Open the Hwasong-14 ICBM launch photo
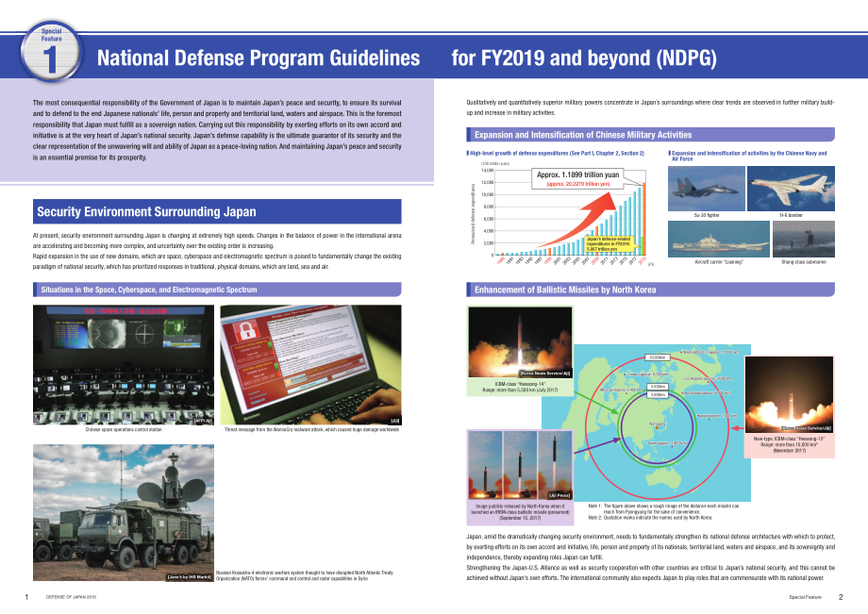Screen dimensions: 868x614 click(520, 342)
